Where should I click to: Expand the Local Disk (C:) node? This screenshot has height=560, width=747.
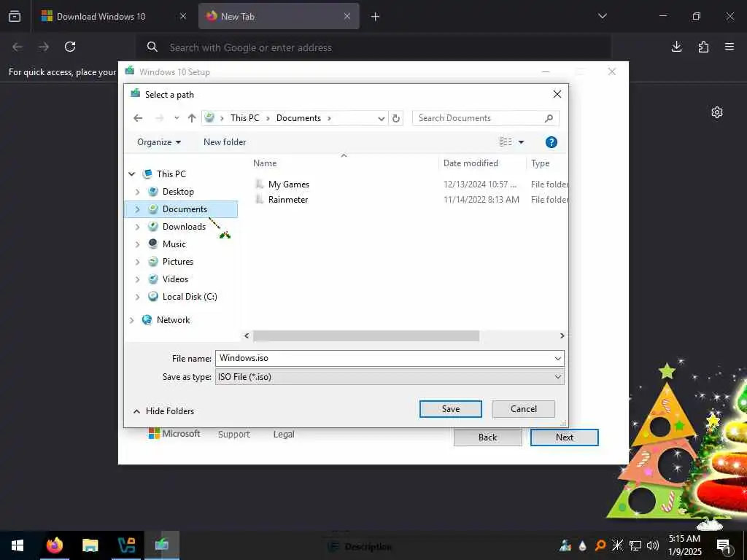(x=137, y=297)
